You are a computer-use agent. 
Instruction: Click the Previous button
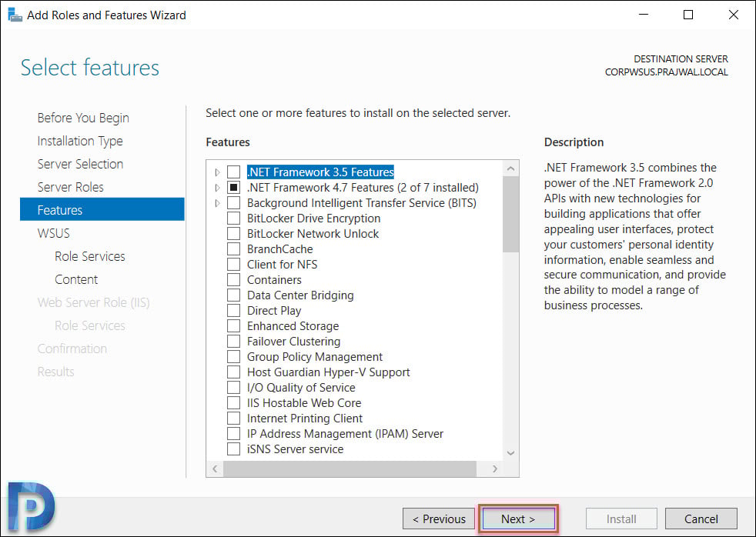[439, 519]
